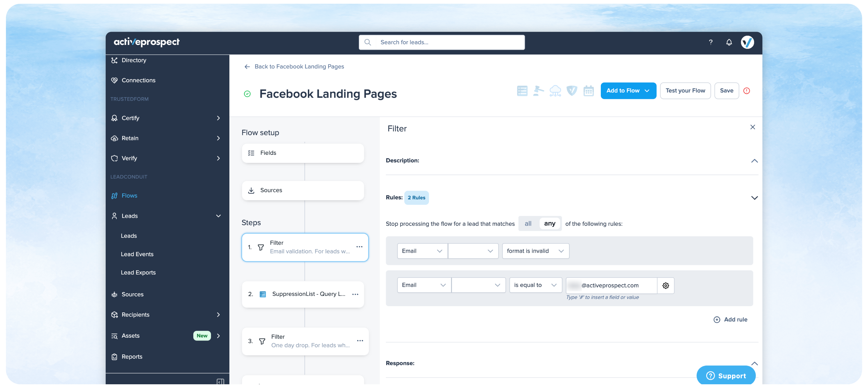Image resolution: width=868 pixels, height=388 pixels.
Task: Open options menu for SuppressionList step
Action: [355, 294]
